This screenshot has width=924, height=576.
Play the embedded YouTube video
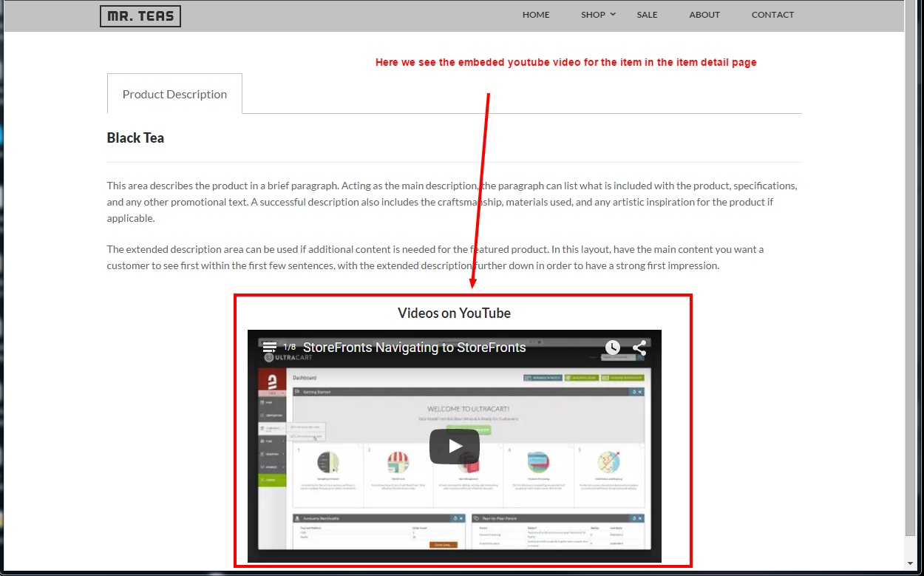point(455,447)
